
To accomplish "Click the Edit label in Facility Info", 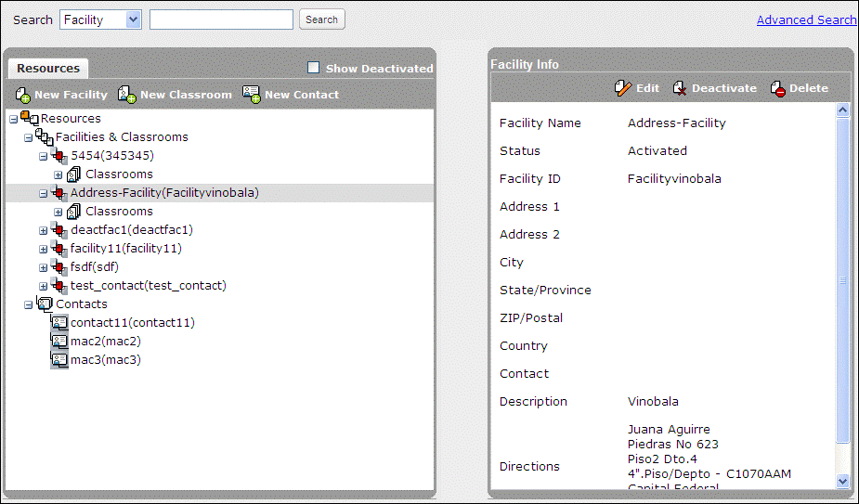I will click(x=647, y=88).
